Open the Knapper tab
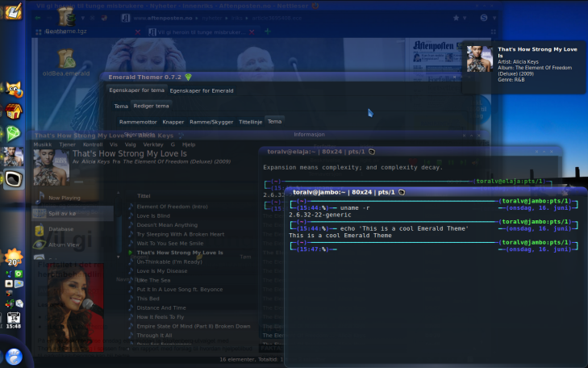The width and height of the screenshot is (588, 368). (x=173, y=122)
